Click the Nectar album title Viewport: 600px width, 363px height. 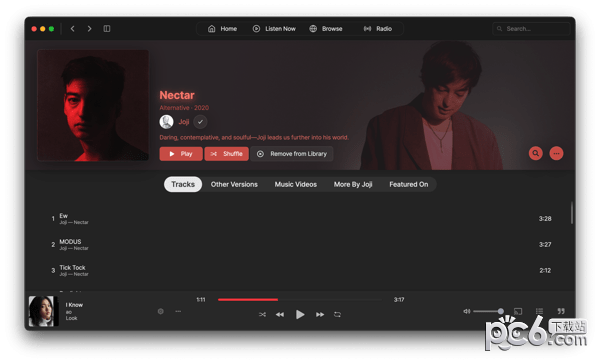point(177,95)
